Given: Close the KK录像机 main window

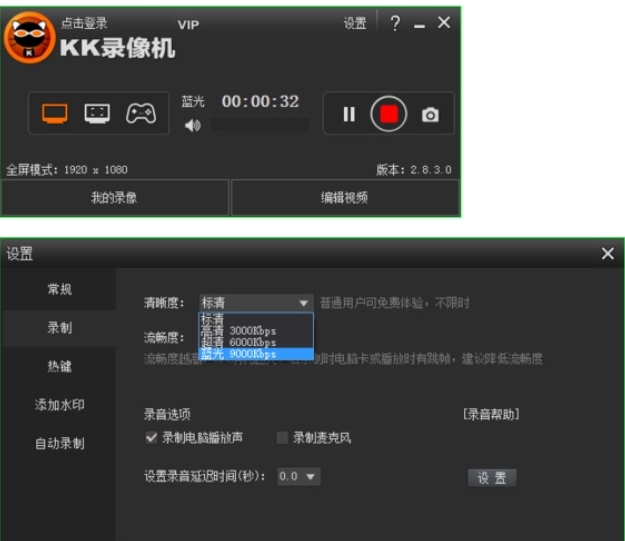Looking at the screenshot, I should tap(444, 22).
